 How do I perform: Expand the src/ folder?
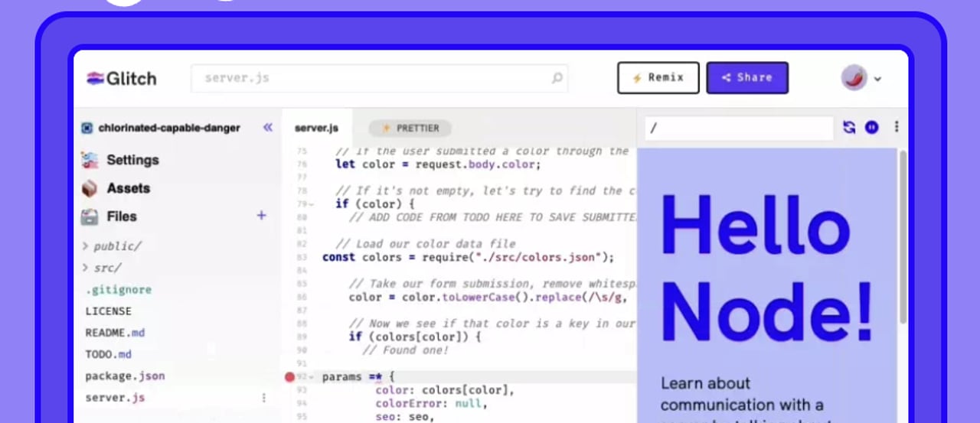pos(102,268)
